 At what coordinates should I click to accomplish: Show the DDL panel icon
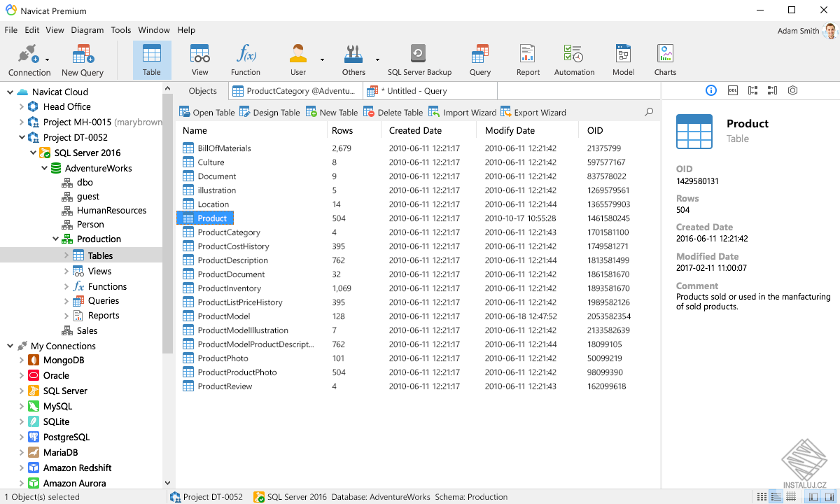pyautogui.click(x=733, y=90)
